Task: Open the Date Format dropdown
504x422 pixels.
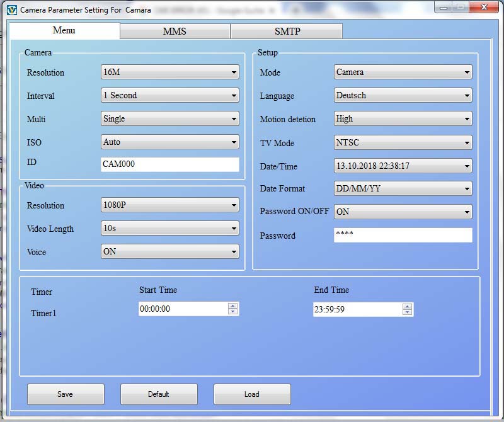Action: tap(403, 189)
